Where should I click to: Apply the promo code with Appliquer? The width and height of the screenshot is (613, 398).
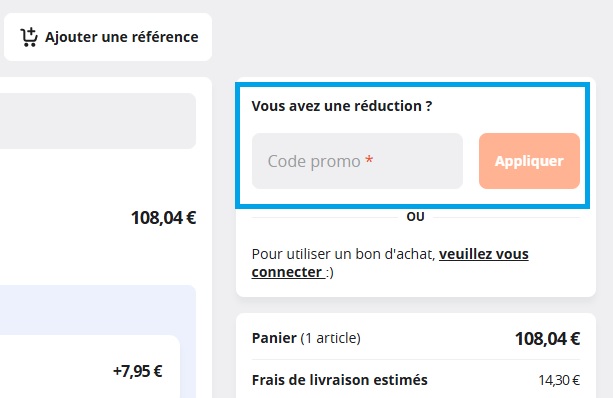click(529, 161)
